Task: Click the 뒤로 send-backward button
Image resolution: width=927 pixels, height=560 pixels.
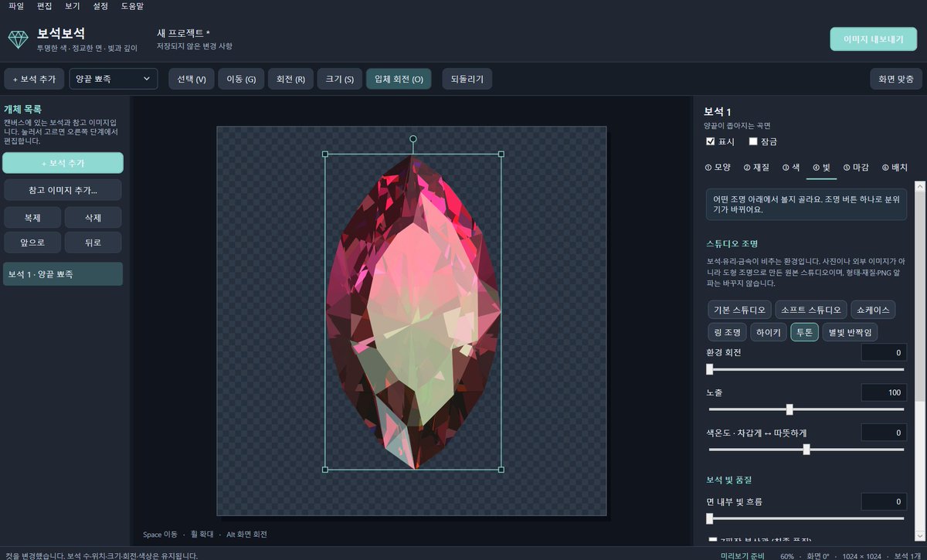Action: point(93,243)
